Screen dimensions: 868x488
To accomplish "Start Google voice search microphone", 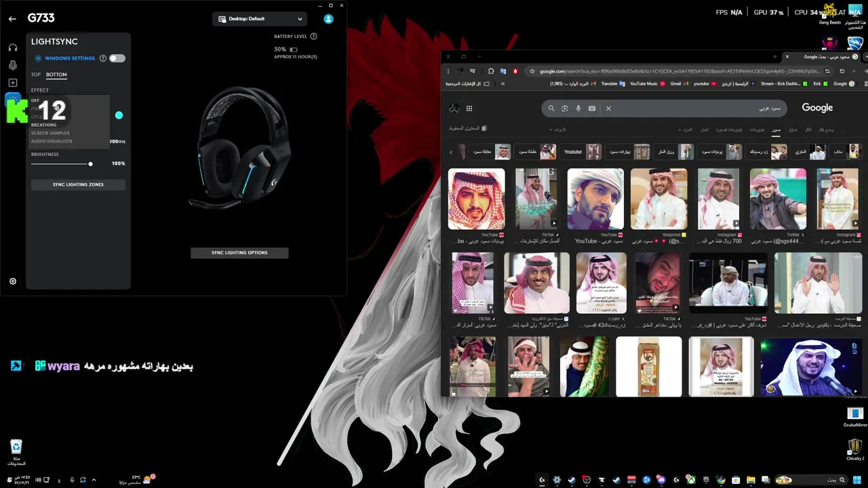I will pyautogui.click(x=578, y=108).
